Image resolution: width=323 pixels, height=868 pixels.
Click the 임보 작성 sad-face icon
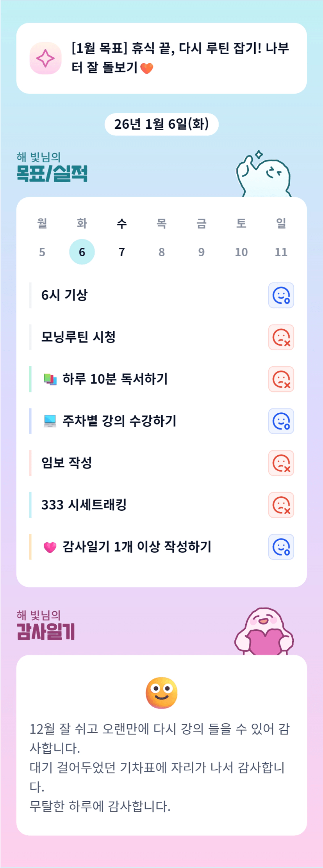281,463
